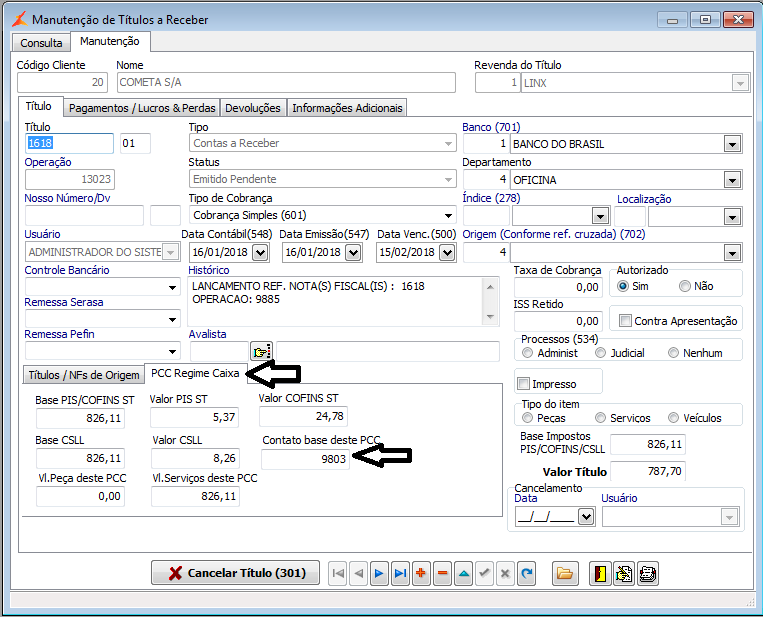Select Judicial process radio button

600,353
